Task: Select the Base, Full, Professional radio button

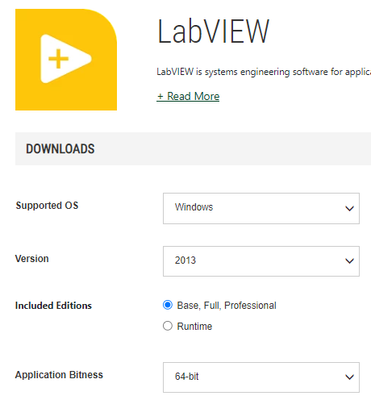Action: [168, 305]
